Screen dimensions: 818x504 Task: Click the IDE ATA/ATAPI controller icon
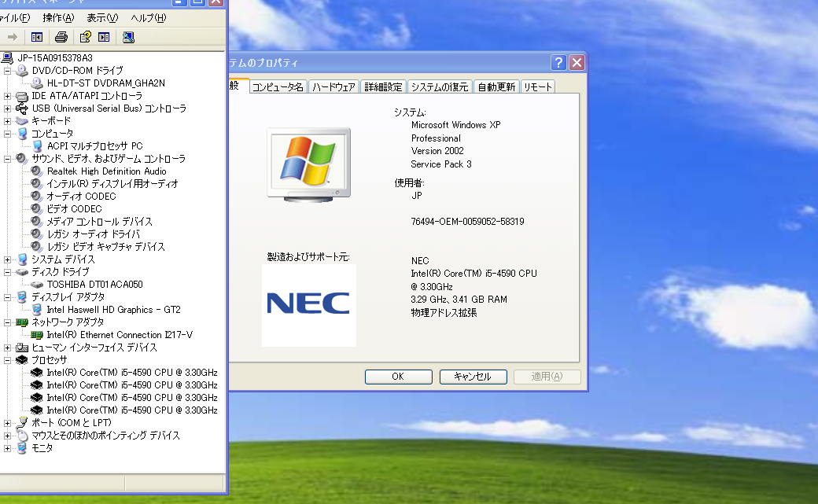(22, 96)
